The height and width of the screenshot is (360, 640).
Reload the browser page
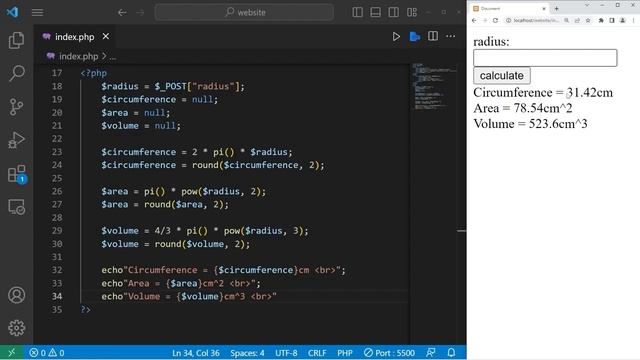495,20
